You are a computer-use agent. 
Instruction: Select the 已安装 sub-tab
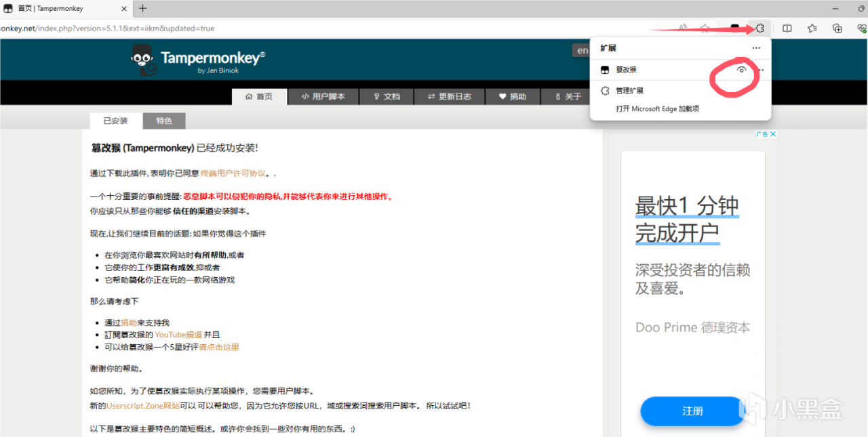pyautogui.click(x=116, y=121)
